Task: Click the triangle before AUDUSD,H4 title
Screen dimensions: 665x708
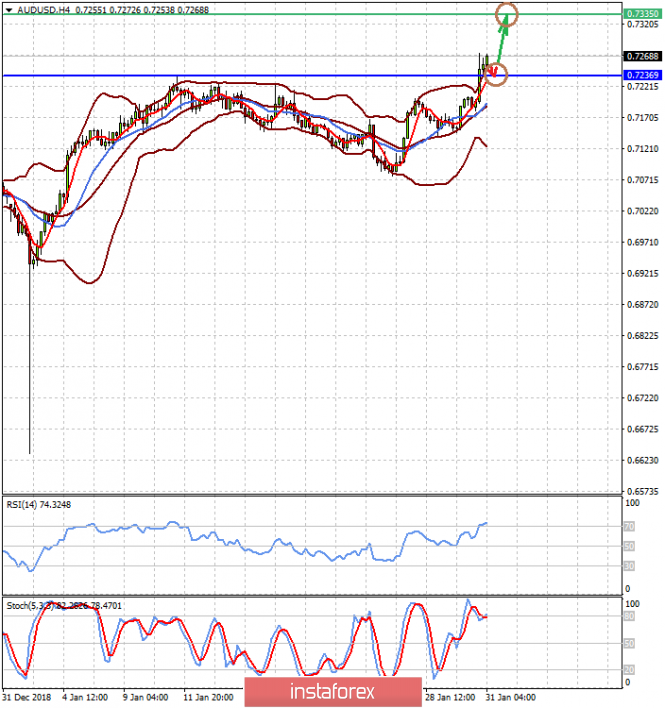Action: [x=9, y=8]
